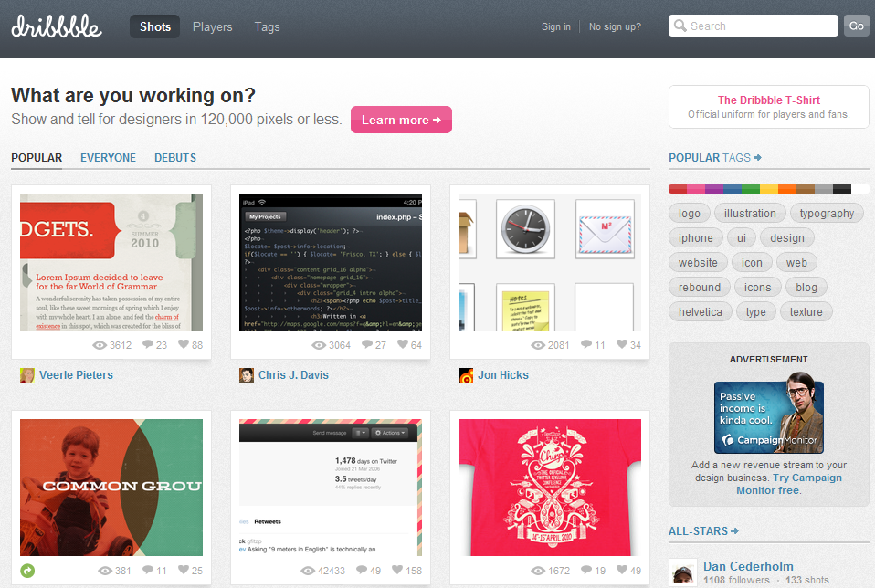Switch to the Everyone tab

(x=109, y=158)
